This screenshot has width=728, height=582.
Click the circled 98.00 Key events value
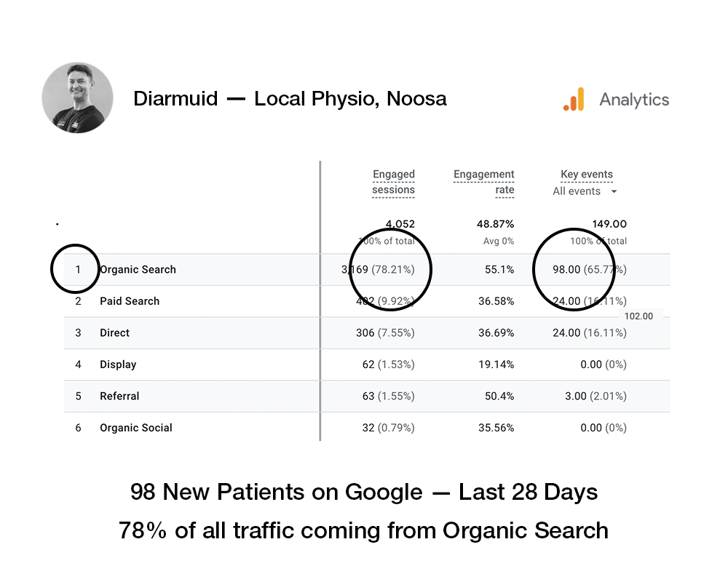click(574, 269)
